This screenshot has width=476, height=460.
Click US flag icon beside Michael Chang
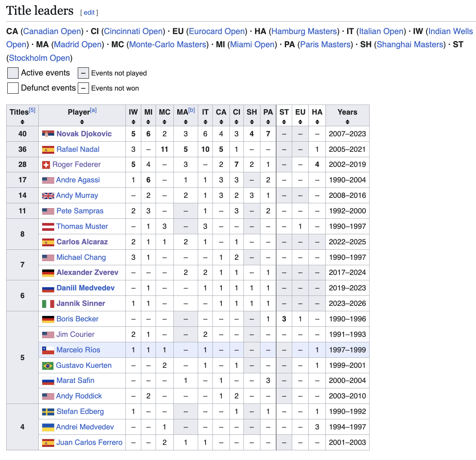tap(48, 257)
